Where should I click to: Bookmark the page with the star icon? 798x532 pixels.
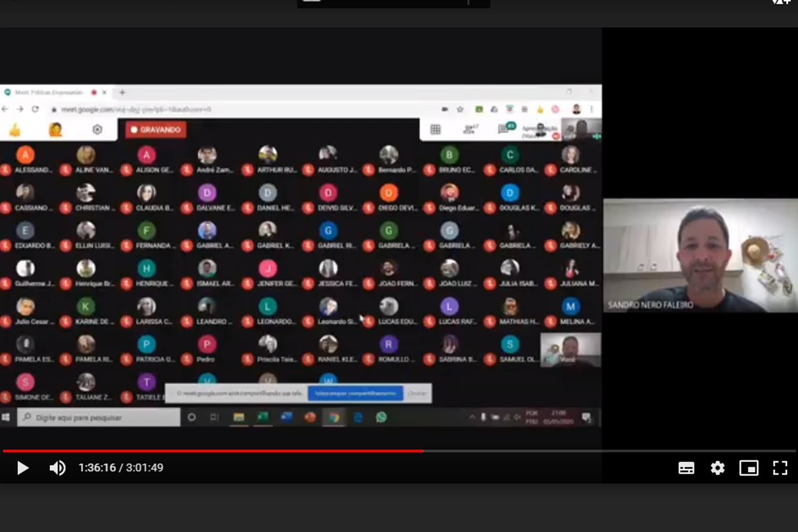pos(460,109)
